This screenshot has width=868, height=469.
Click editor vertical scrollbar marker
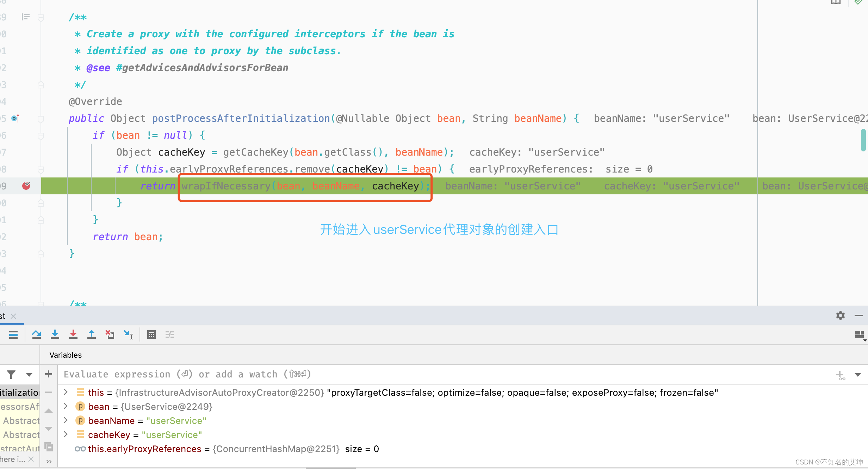point(863,140)
